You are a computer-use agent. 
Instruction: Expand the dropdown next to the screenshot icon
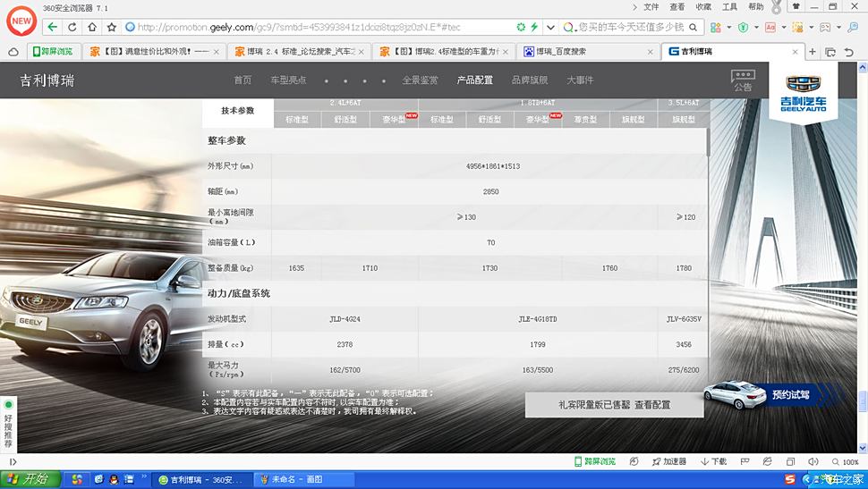point(811,27)
